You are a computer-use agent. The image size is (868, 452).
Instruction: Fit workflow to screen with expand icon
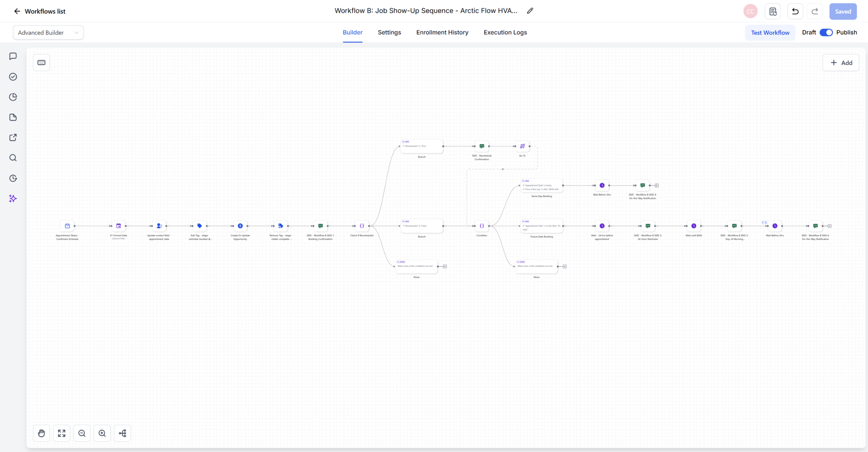[x=62, y=433]
